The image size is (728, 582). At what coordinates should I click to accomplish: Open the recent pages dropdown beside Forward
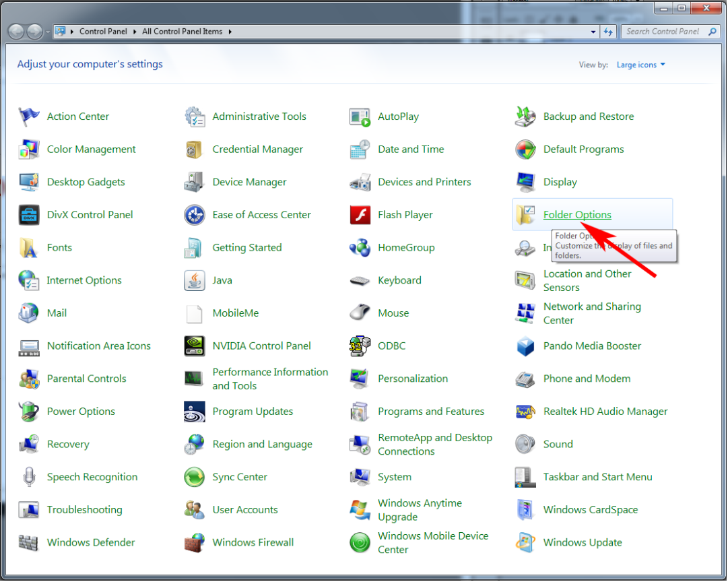pos(47,32)
